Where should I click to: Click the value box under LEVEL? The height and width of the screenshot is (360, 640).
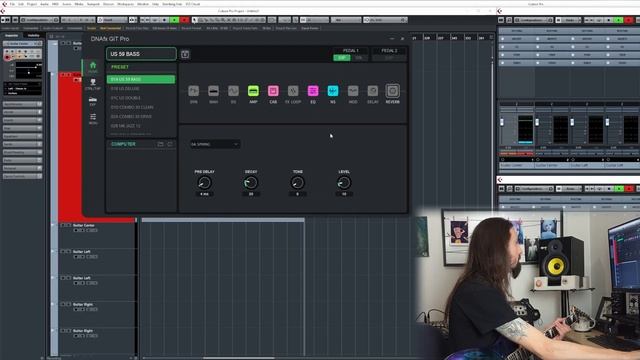pos(344,194)
